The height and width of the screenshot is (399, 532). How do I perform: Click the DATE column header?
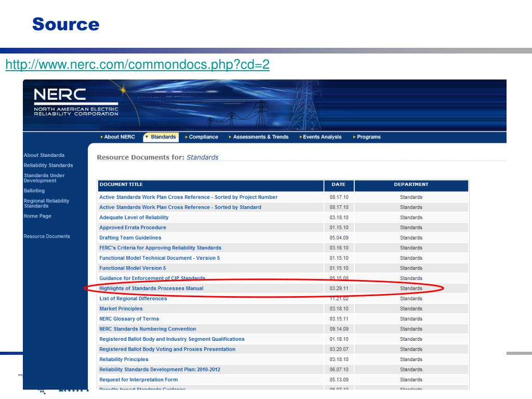tap(338, 184)
